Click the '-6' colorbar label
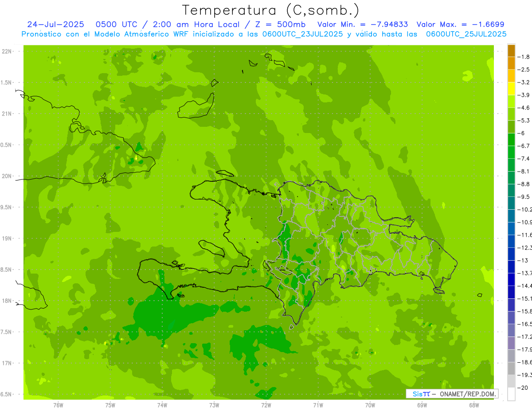 [521, 133]
